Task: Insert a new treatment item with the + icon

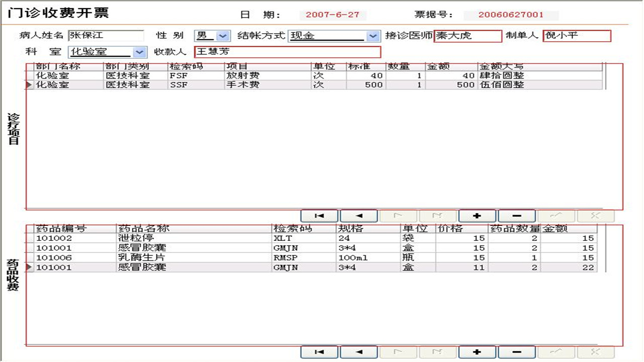Action: coord(477,215)
